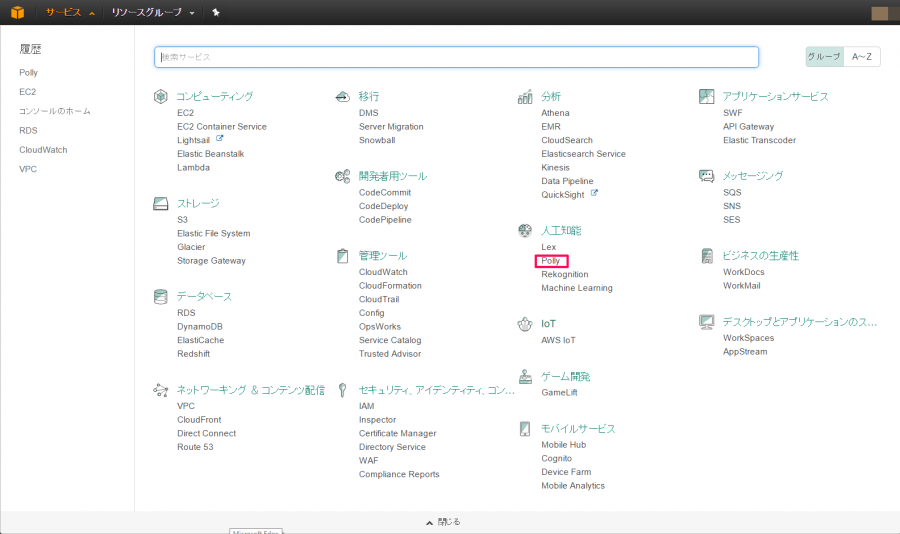Click external link icon beside Lightsail
The width and height of the screenshot is (900, 534).
point(219,139)
